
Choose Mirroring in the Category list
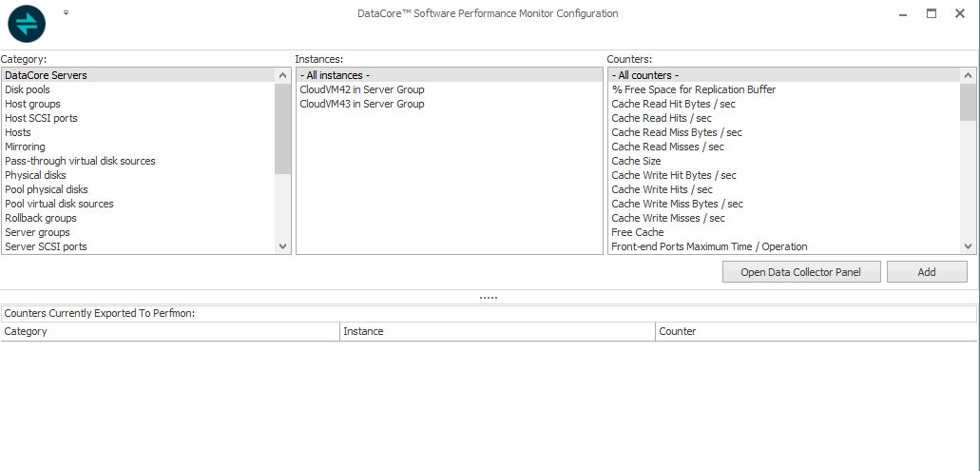[x=25, y=147]
